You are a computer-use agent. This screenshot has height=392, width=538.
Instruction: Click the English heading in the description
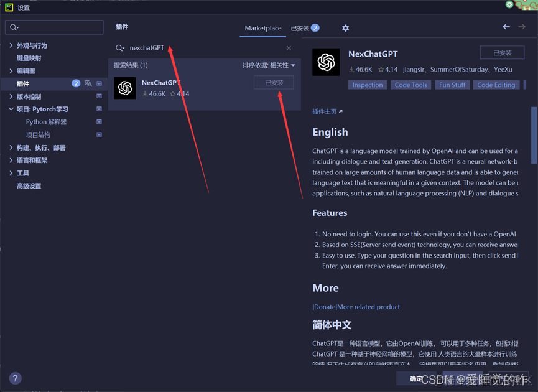click(x=330, y=132)
